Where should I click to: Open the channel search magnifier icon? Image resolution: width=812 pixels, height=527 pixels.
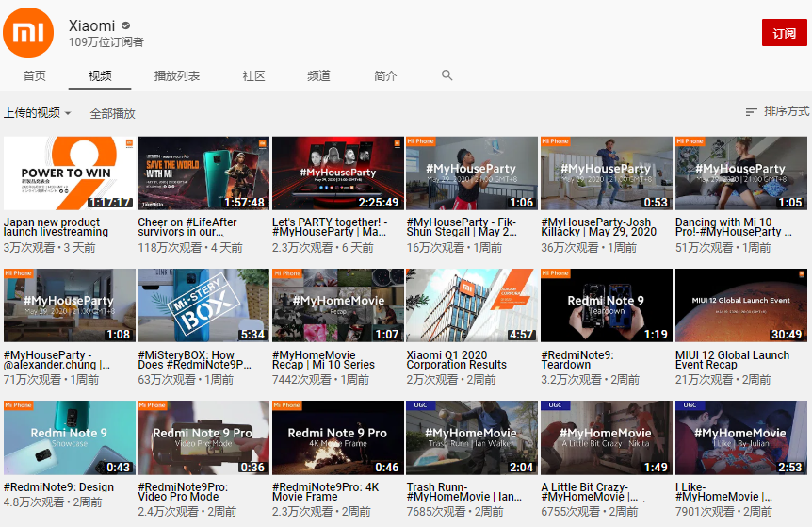(447, 75)
